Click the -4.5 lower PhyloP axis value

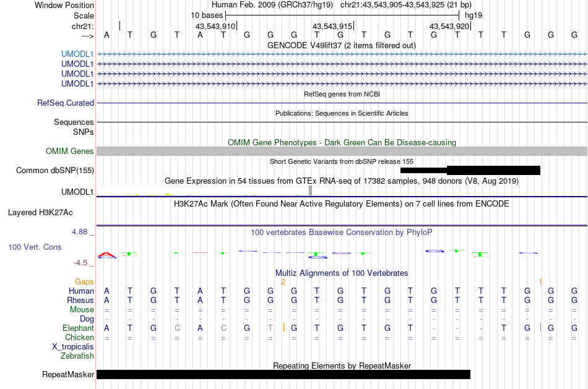80,263
